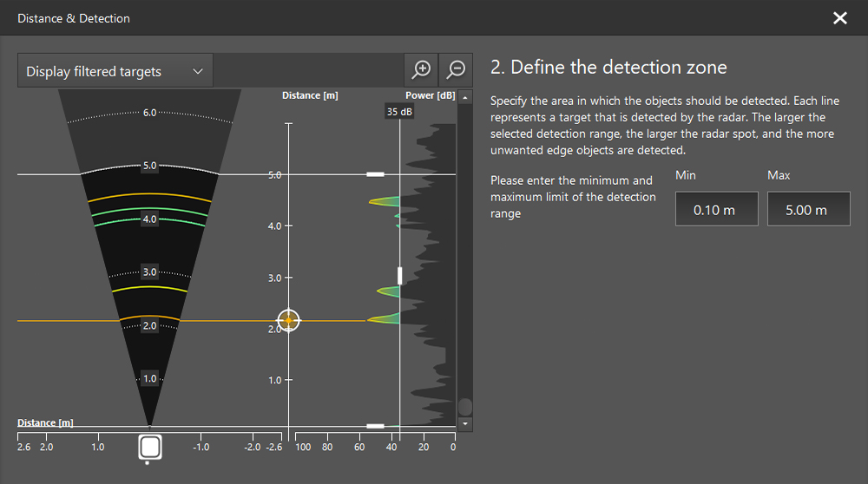This screenshot has width=868, height=484.
Task: Click the scrollbar down arrow beside power chart
Action: 464,423
